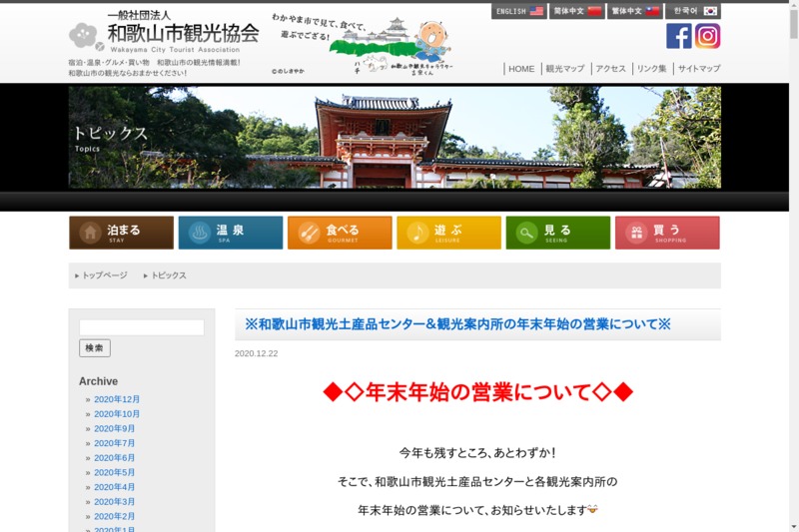Go to HOME in top menu
The height and width of the screenshot is (532, 799).
pyautogui.click(x=521, y=69)
